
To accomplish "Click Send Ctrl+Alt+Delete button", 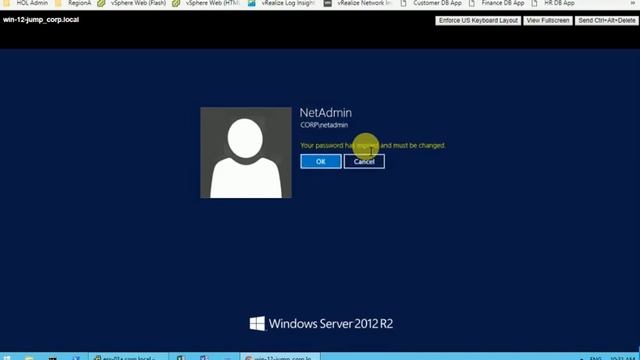I will [x=607, y=20].
